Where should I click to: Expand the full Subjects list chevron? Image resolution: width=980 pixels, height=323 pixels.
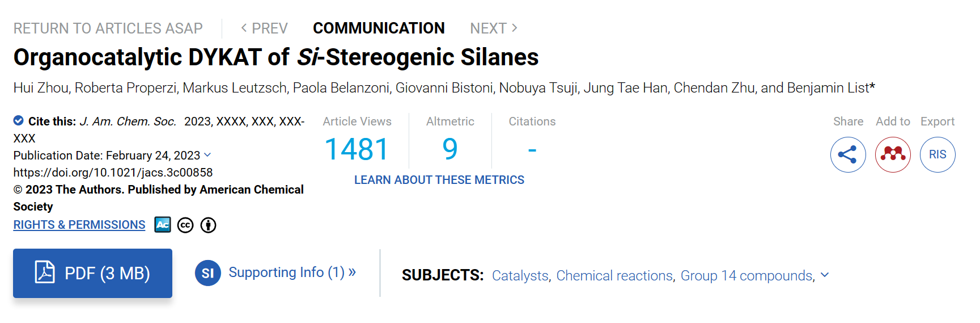825,275
